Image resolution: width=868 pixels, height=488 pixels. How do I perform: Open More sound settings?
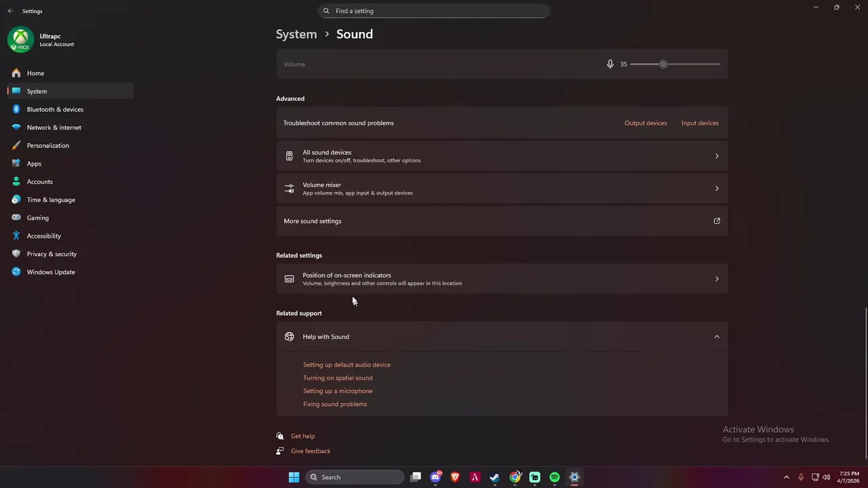[x=502, y=221]
